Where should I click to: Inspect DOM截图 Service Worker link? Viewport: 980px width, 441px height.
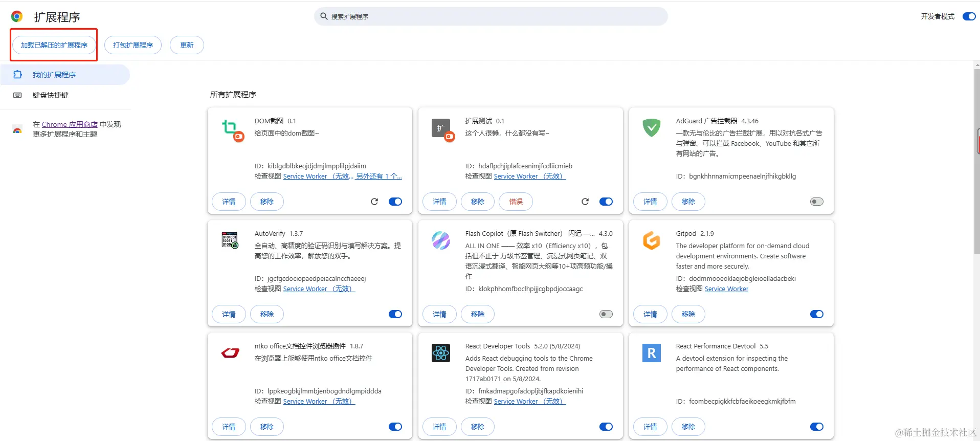pyautogui.click(x=318, y=176)
